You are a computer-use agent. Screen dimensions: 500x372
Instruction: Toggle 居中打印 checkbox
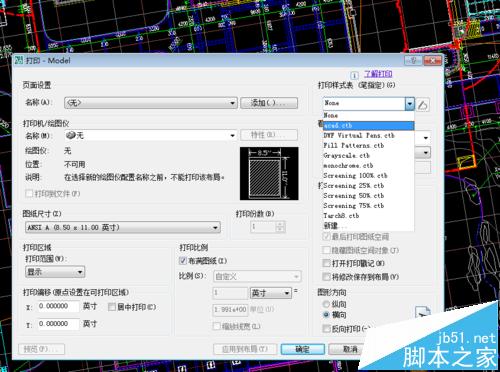point(112,307)
